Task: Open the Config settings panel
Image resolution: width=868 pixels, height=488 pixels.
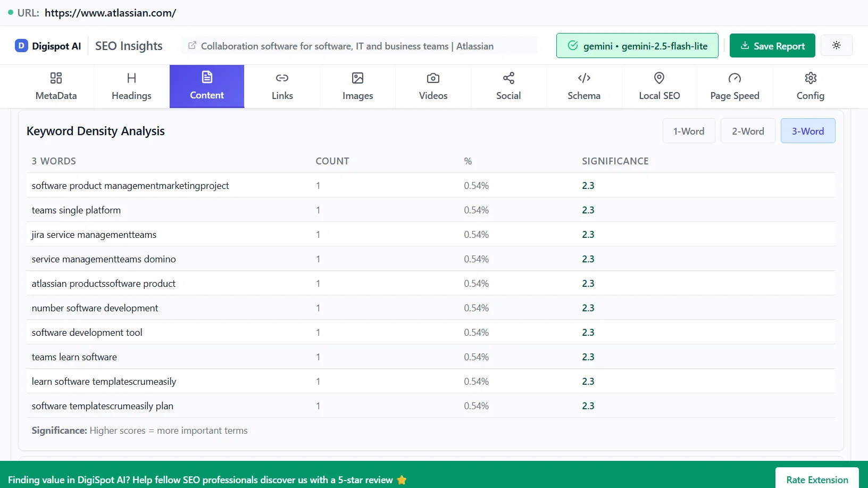Action: (x=810, y=86)
